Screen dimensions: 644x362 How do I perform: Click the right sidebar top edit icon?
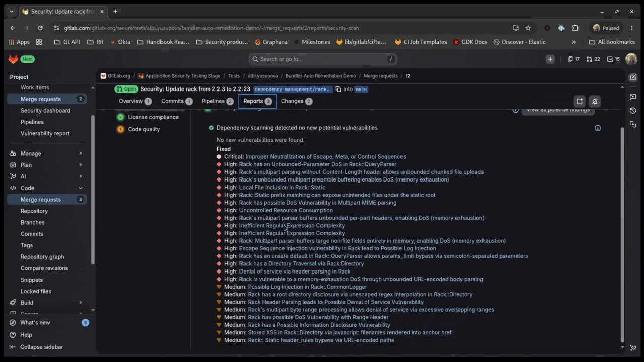tap(633, 77)
